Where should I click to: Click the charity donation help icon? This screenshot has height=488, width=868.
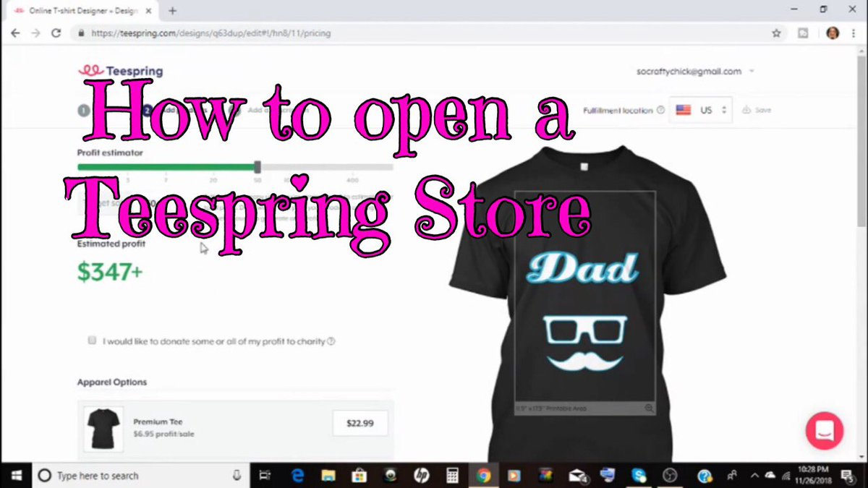pos(331,341)
